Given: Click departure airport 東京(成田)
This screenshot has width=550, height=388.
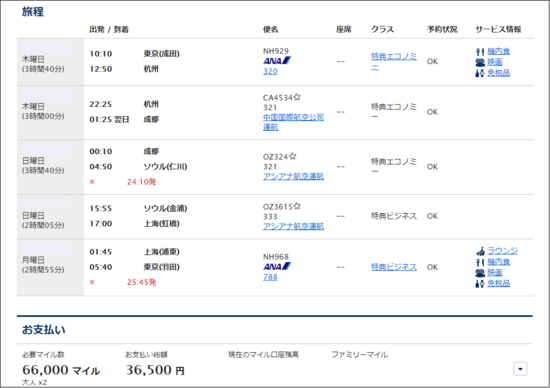Looking at the screenshot, I should point(161,54).
